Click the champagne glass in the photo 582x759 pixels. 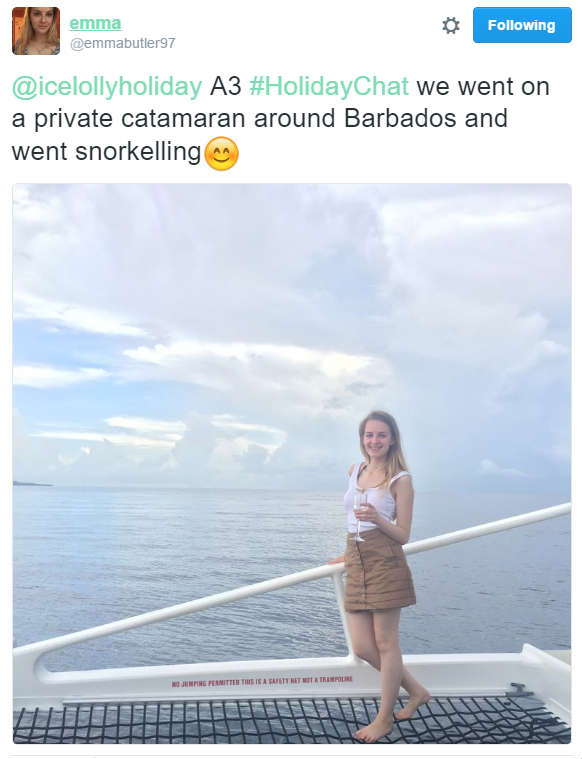pyautogui.click(x=359, y=517)
